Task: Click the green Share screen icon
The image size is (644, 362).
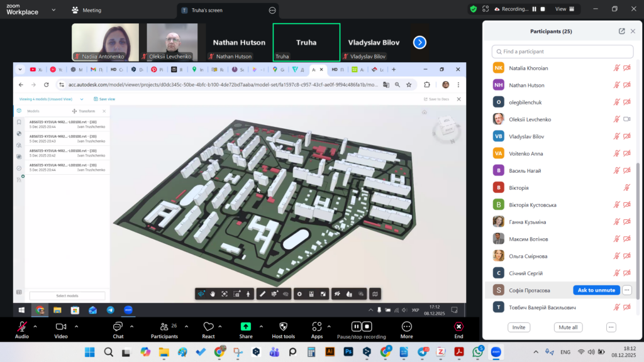Action: click(246, 326)
